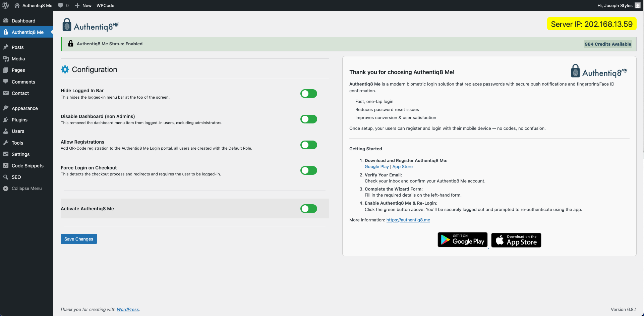The image size is (644, 316).
Task: Click the Settings sliders icon in sidebar
Action: 6,154
